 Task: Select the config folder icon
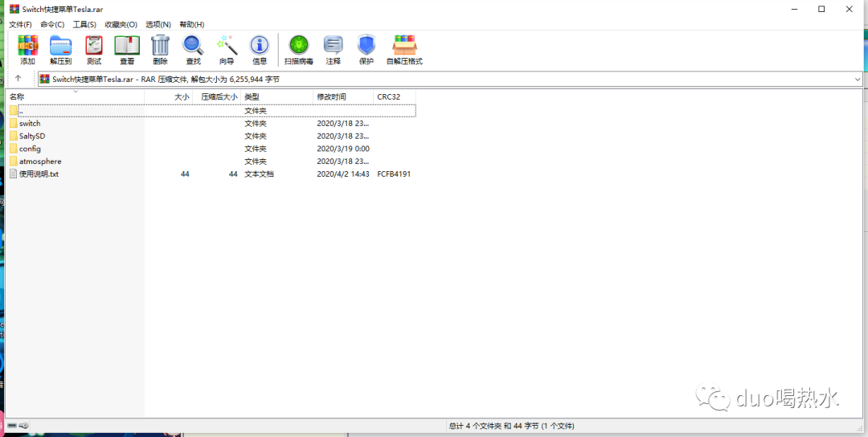tap(14, 149)
